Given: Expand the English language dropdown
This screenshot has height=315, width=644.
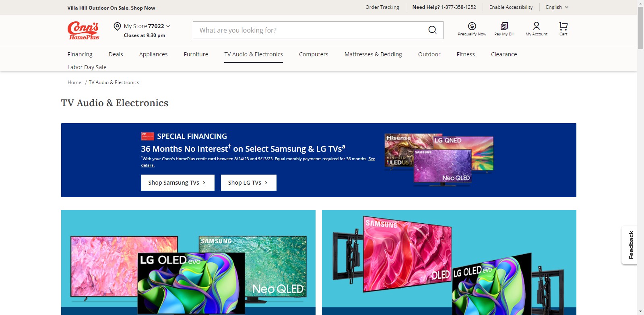Looking at the screenshot, I should click(557, 7).
